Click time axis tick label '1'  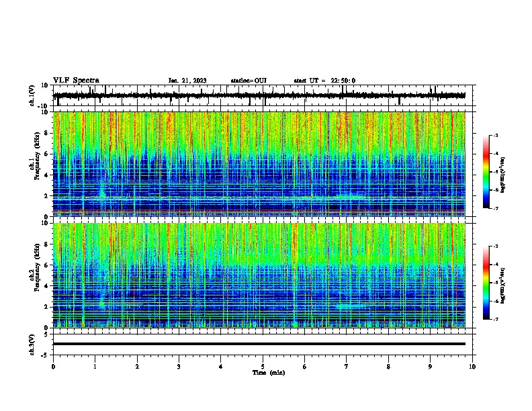95,367
